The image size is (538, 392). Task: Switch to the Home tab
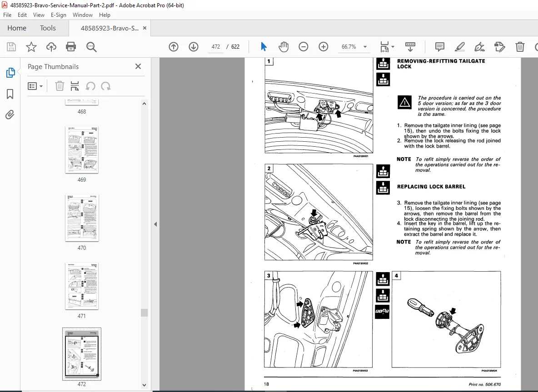(17, 28)
